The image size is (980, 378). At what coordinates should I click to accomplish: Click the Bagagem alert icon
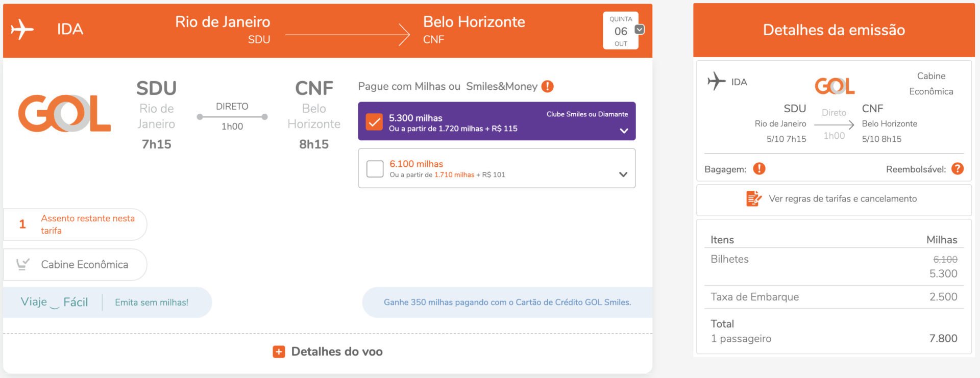point(759,168)
